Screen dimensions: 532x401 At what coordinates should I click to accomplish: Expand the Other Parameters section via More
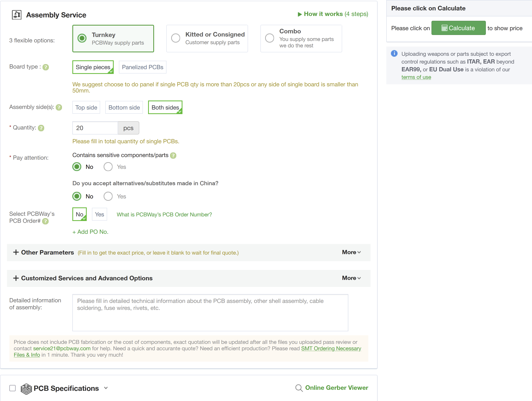pyautogui.click(x=351, y=252)
